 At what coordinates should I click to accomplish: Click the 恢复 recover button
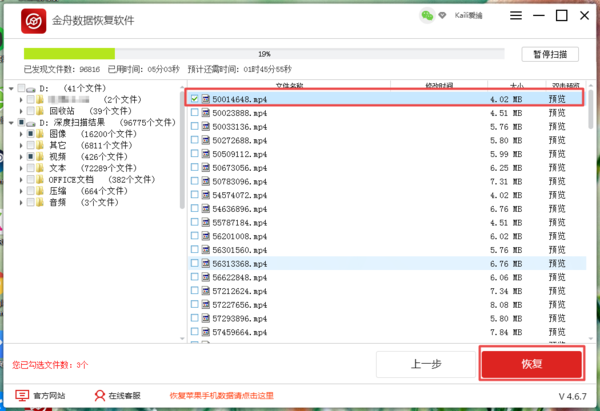click(x=532, y=364)
